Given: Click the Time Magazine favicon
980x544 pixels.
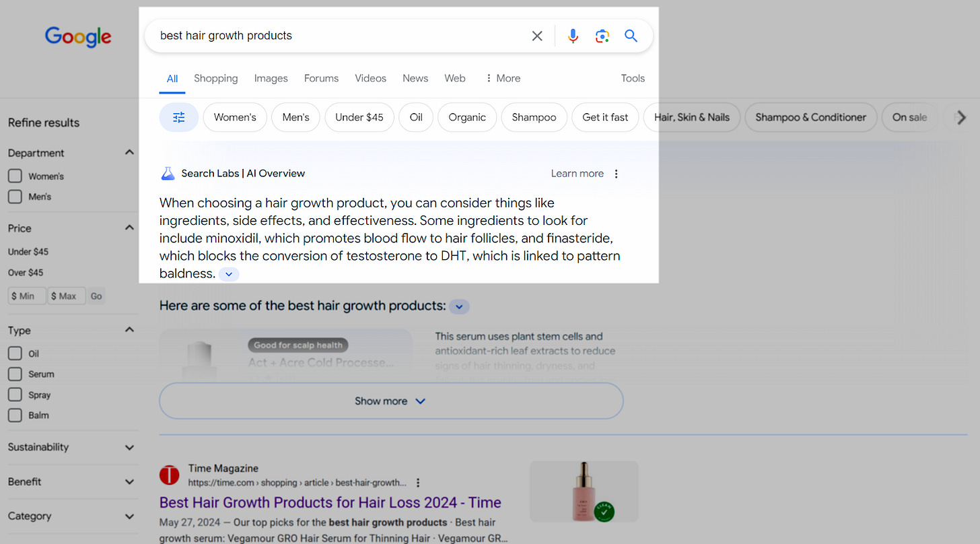Looking at the screenshot, I should [x=170, y=475].
